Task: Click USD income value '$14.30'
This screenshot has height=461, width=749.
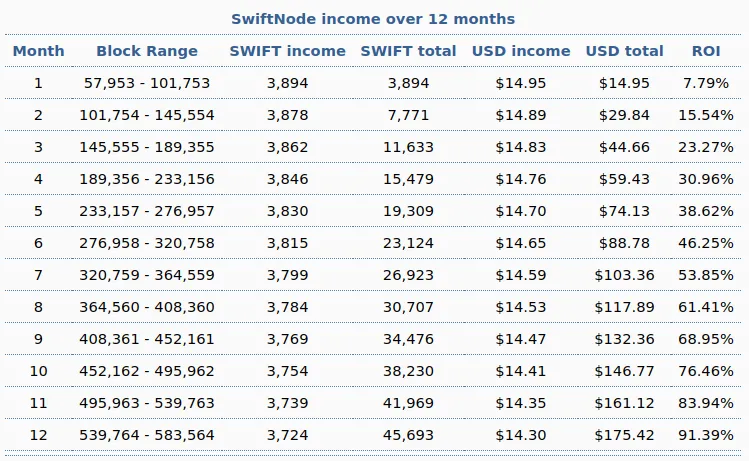Action: pos(521,435)
